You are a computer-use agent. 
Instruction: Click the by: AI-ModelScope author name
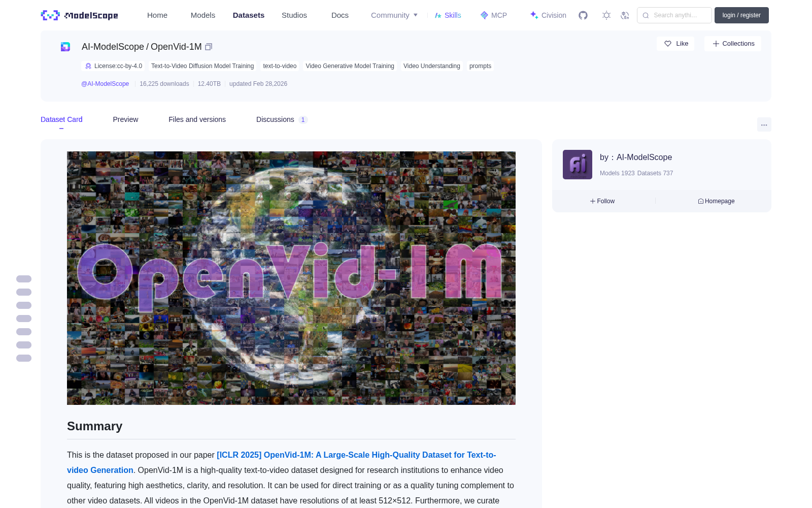636,157
